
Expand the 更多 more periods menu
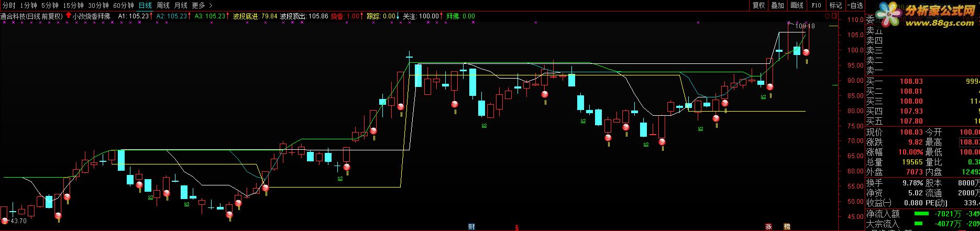pyautogui.click(x=202, y=5)
